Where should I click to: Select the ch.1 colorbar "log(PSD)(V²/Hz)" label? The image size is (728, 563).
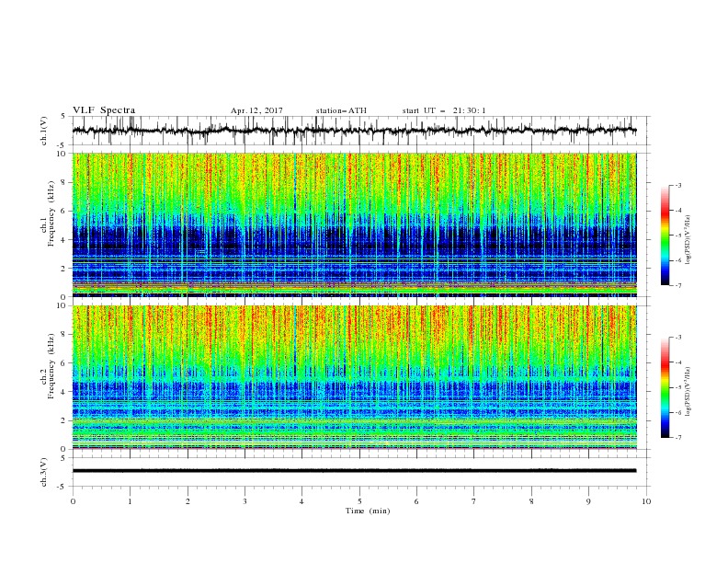click(x=688, y=240)
